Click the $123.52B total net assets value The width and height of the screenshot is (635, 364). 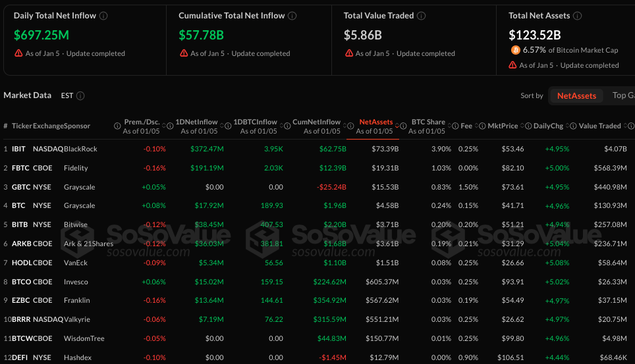(x=535, y=36)
